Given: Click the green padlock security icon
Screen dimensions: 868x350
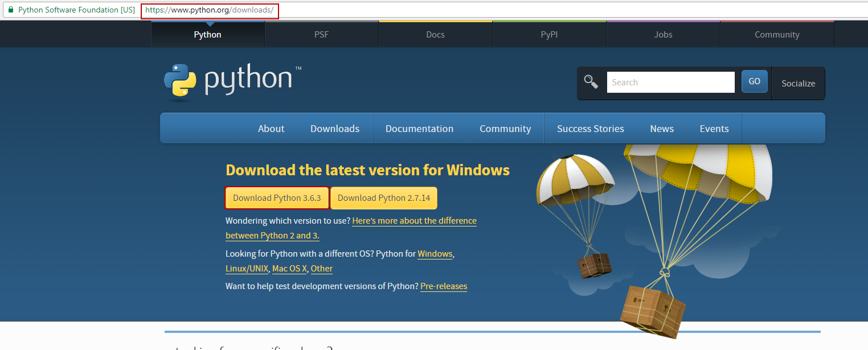Looking at the screenshot, I should [x=10, y=10].
